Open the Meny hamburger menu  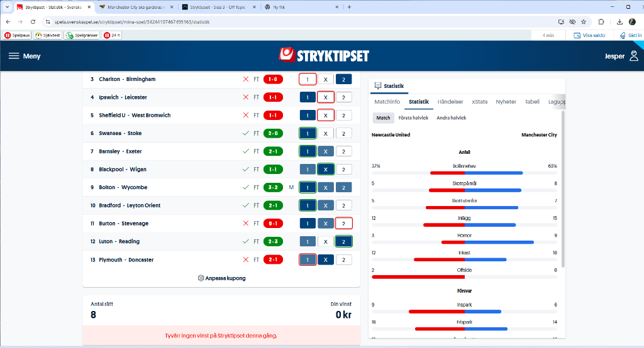pos(24,56)
